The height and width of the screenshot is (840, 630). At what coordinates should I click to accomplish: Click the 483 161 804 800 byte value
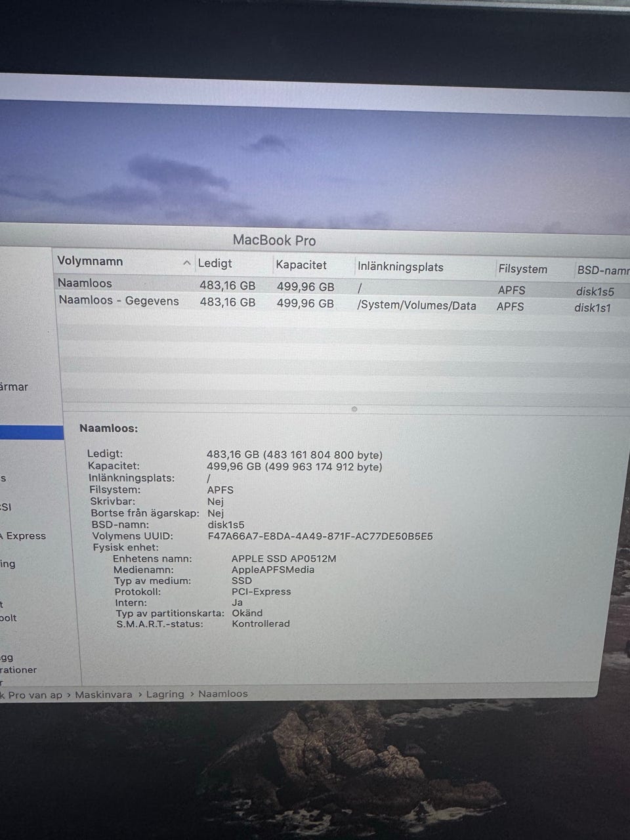coord(323,455)
